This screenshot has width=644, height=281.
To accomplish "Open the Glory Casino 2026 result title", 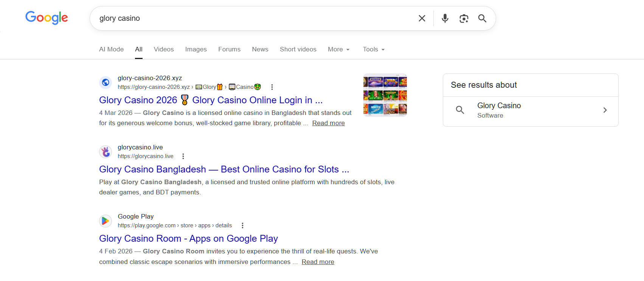I will tap(211, 100).
